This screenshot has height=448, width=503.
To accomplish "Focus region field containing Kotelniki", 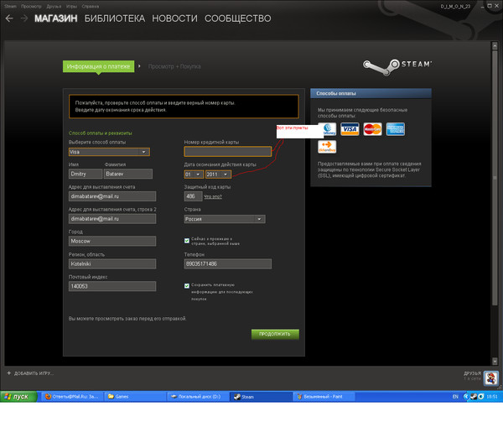I will click(112, 263).
